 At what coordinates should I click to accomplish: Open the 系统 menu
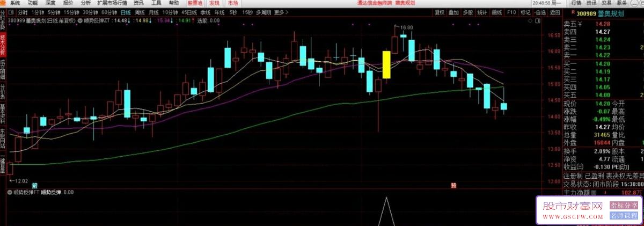click(15, 3)
